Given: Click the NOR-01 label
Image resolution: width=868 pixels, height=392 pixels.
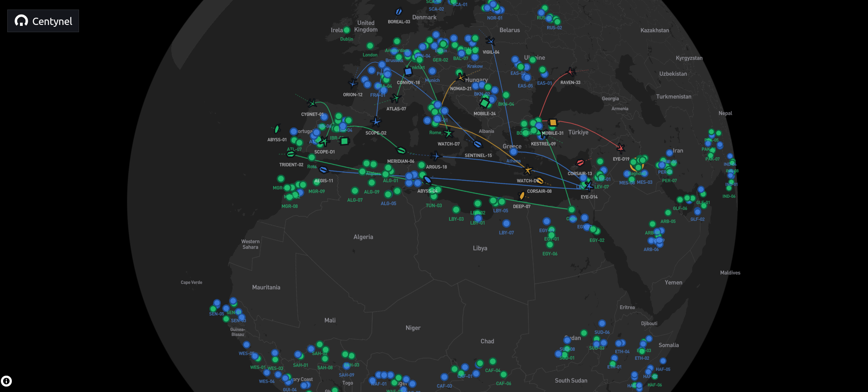Looking at the screenshot, I should 495,18.
